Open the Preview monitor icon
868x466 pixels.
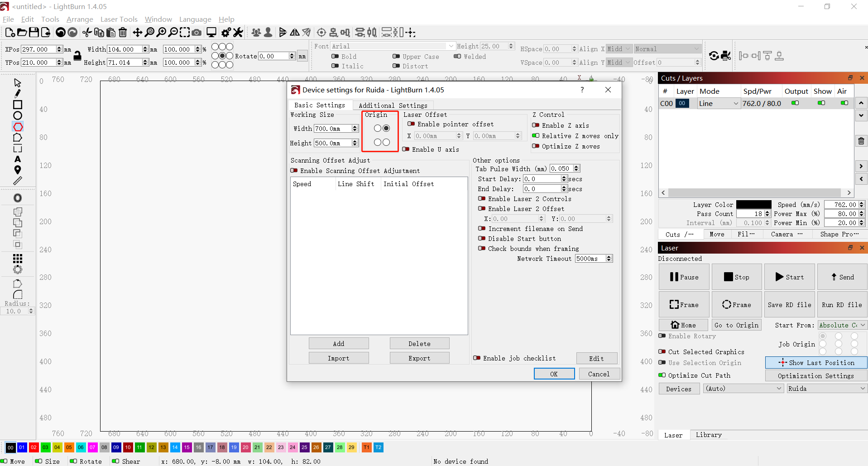211,33
